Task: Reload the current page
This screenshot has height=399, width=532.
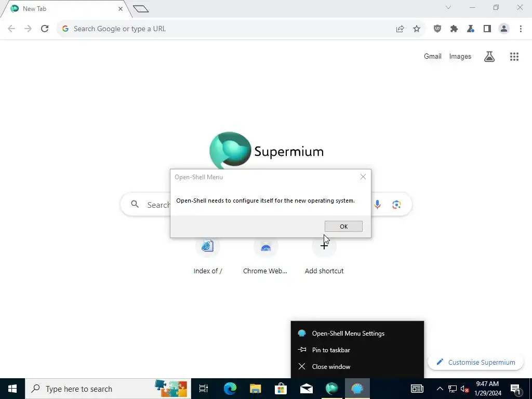Action: 45,29
